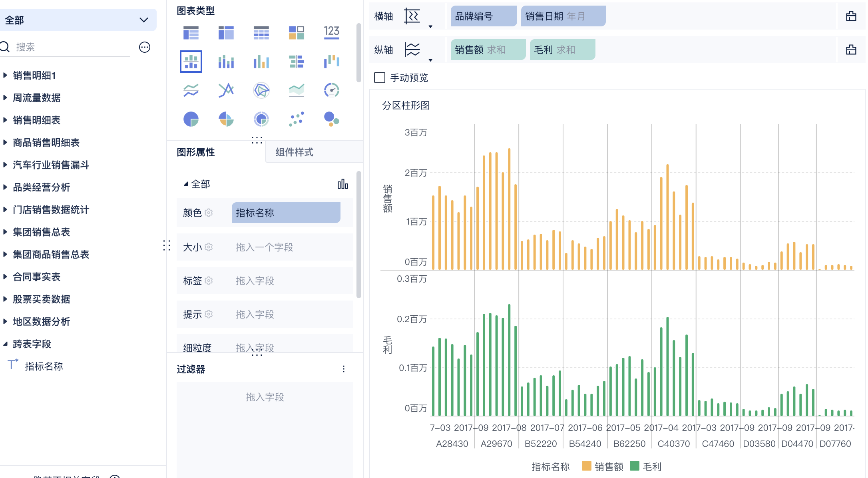Select the waterfall chart type icon
The image size is (868, 478).
(331, 62)
